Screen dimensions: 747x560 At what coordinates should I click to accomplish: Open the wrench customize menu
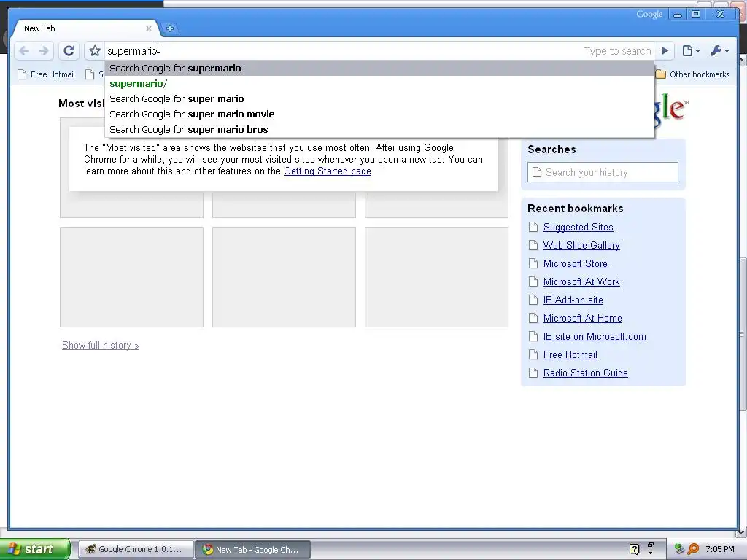coord(719,51)
